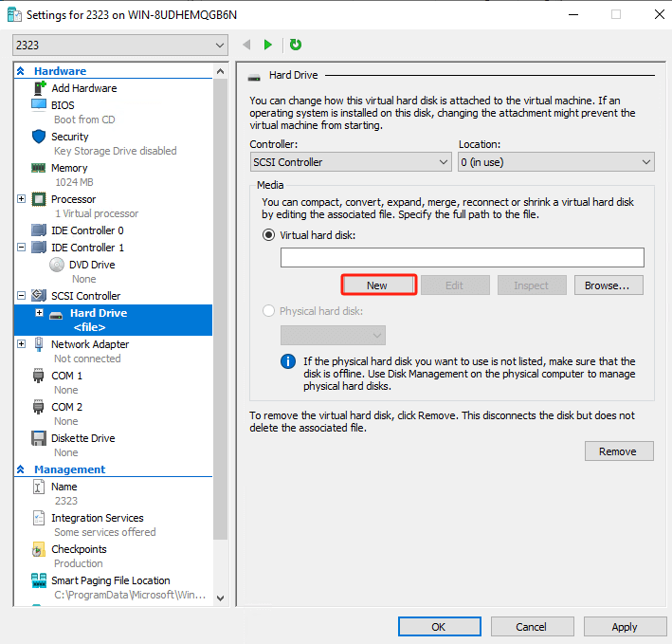Click the virtual hard disk path field
Image resolution: width=672 pixels, height=644 pixels.
(x=462, y=257)
